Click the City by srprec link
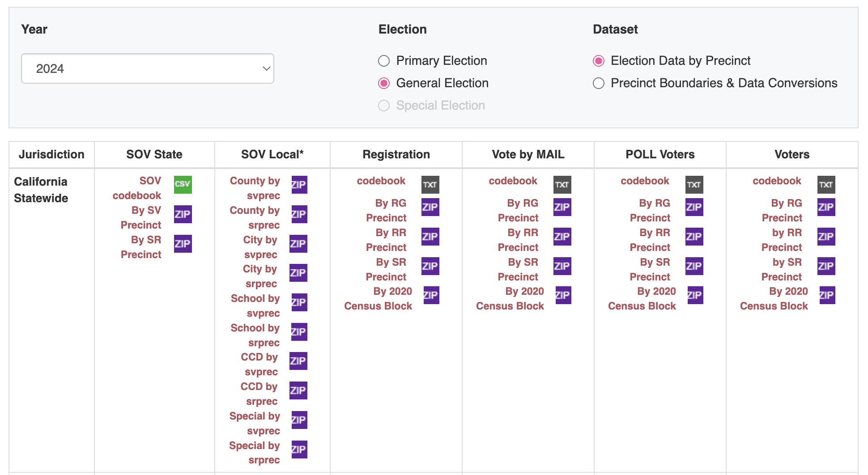The image size is (868, 475). point(260,276)
